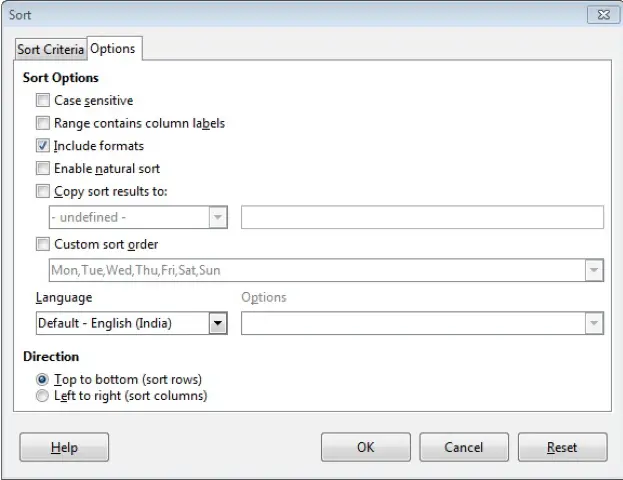Screen dimensions: 623x480
Task: Uncheck the Include formats option
Action: pos(43,145)
